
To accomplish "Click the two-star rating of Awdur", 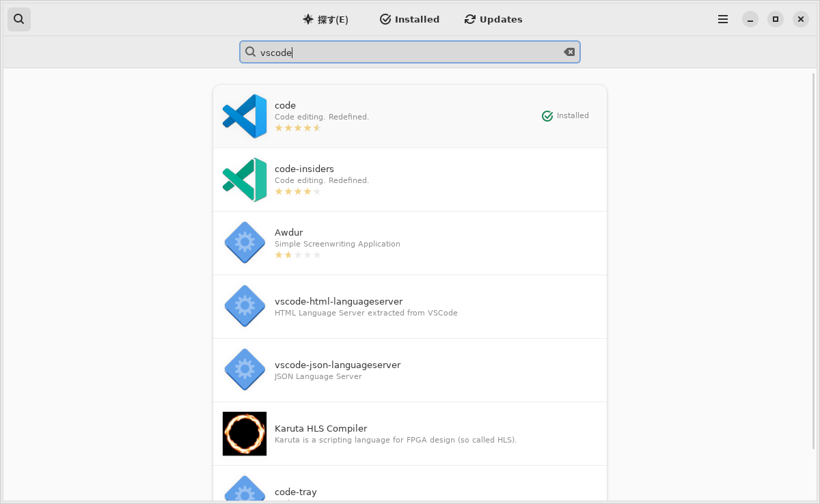I will (298, 255).
